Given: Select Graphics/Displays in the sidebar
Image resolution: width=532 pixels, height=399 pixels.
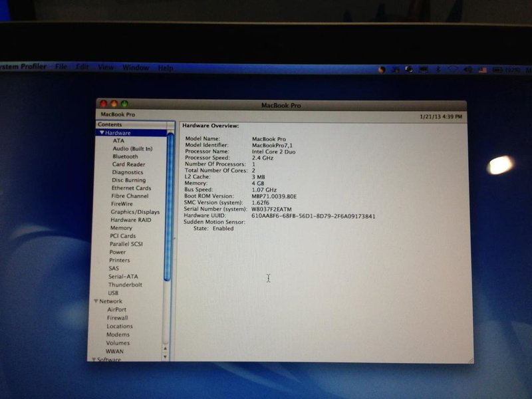Looking at the screenshot, I should (135, 211).
